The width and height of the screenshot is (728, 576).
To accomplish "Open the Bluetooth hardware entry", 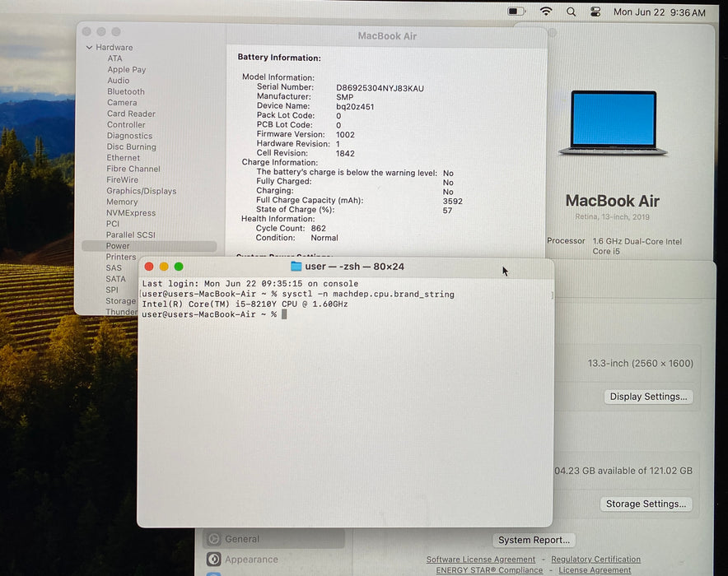I will pos(126,91).
